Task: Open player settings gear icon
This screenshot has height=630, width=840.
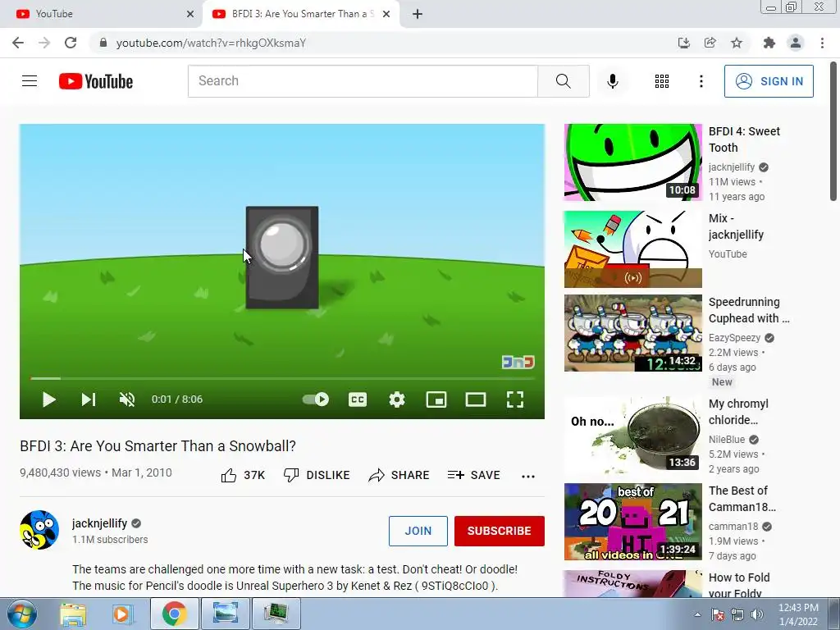Action: 397,399
